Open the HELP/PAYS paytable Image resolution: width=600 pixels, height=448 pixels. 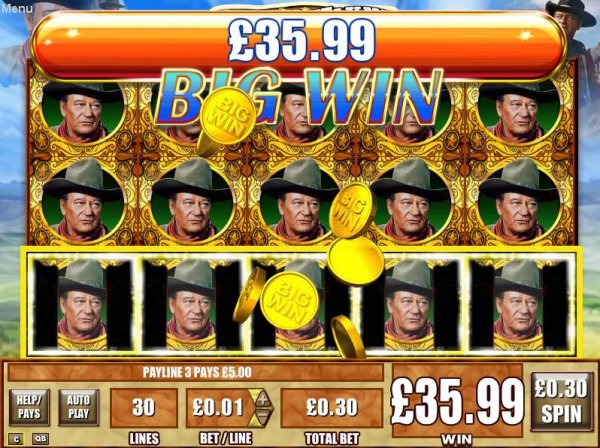[29, 407]
